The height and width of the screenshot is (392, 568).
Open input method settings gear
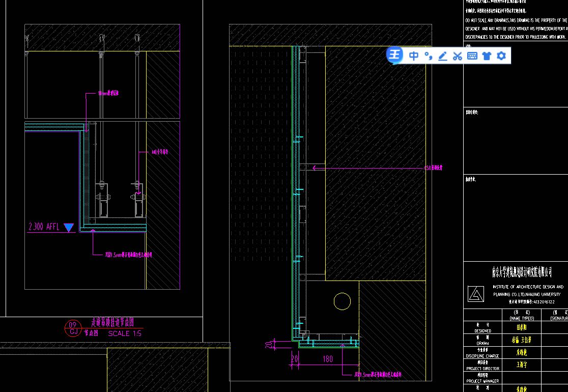coord(501,56)
